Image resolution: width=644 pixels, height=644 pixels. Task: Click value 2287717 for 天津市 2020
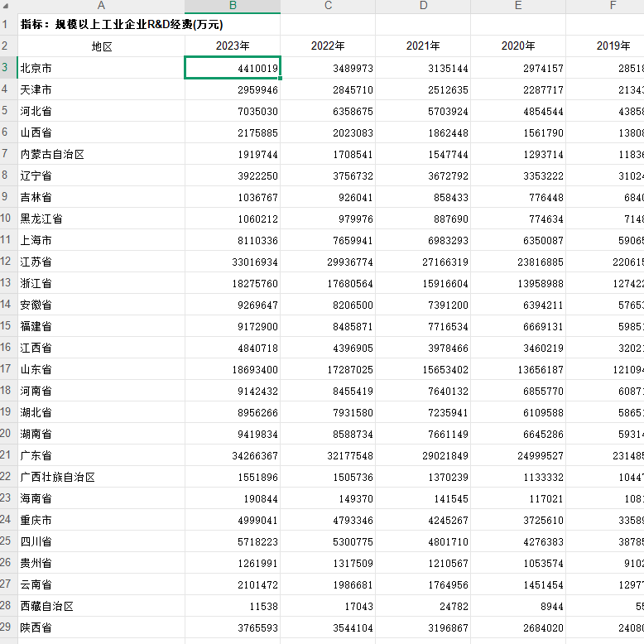tap(518, 89)
